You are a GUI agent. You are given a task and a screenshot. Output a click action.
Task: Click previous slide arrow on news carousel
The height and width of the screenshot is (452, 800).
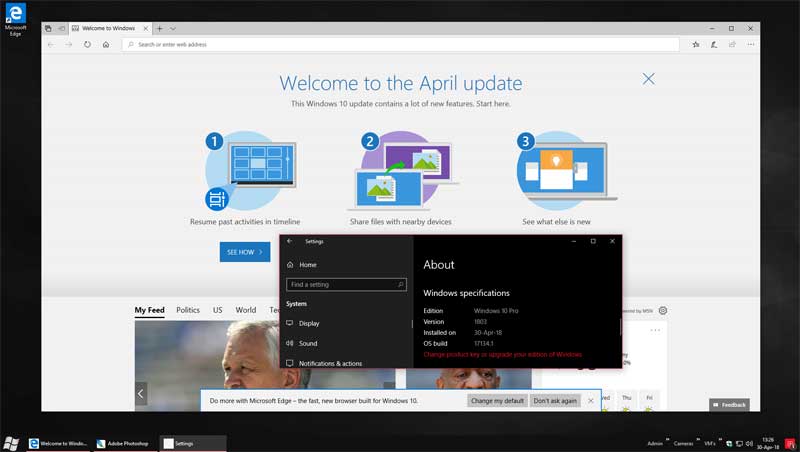pos(141,394)
